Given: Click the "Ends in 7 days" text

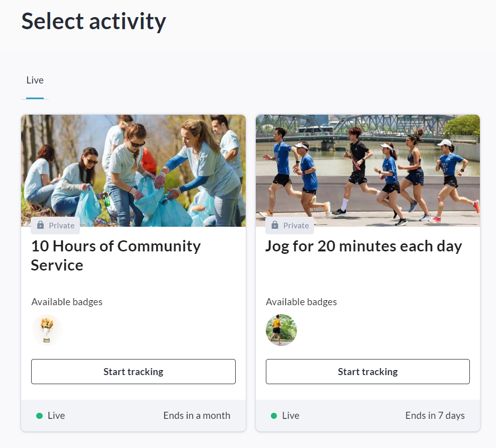Looking at the screenshot, I should 435,416.
